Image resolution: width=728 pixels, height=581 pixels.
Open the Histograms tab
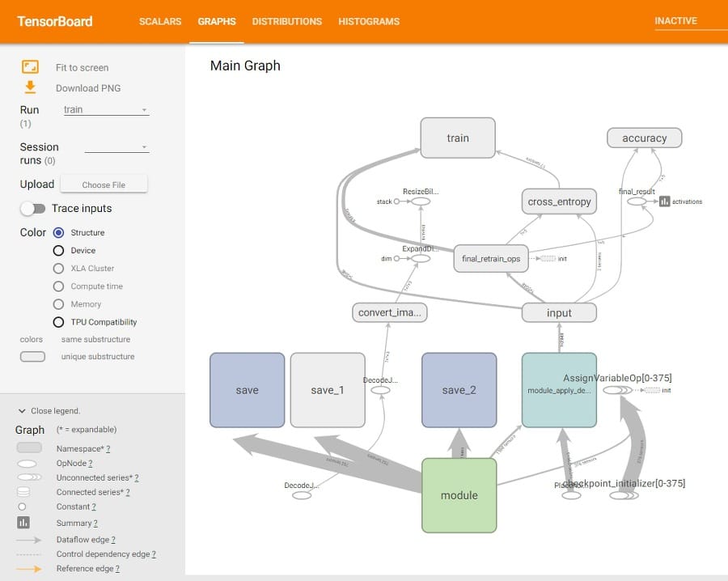coord(369,22)
